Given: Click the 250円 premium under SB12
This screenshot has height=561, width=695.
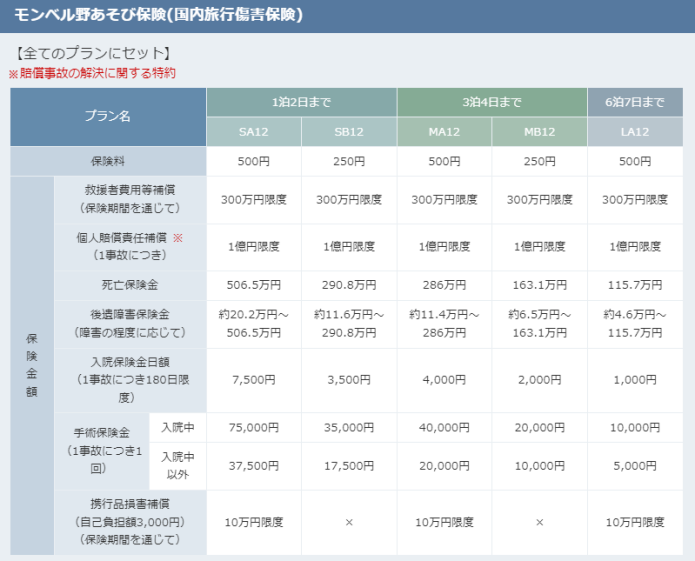Looking at the screenshot, I should pos(349,161).
